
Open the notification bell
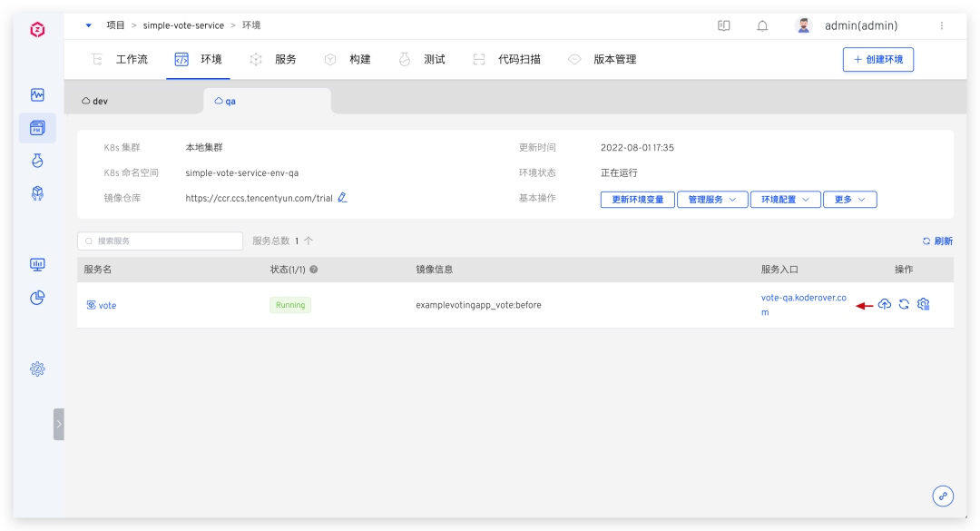click(762, 25)
